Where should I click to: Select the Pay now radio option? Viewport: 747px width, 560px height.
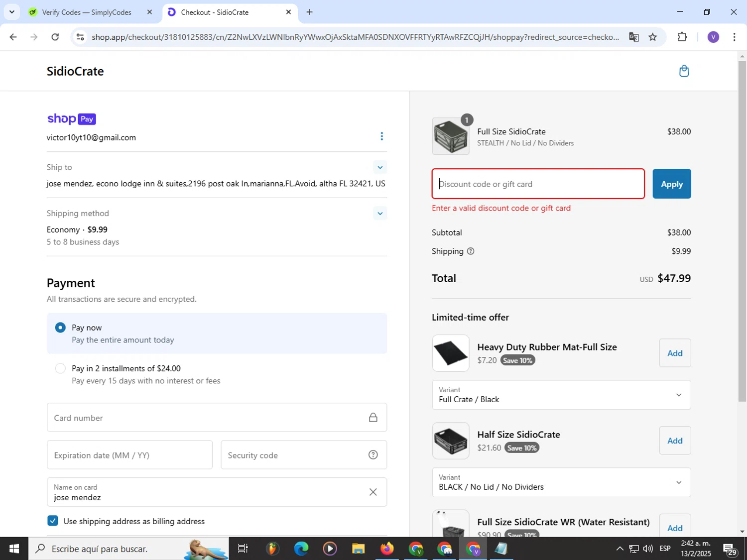(60, 328)
